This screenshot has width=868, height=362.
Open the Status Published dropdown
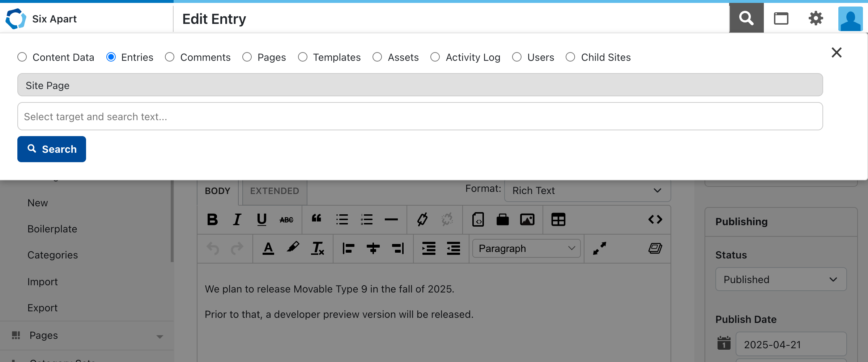780,279
